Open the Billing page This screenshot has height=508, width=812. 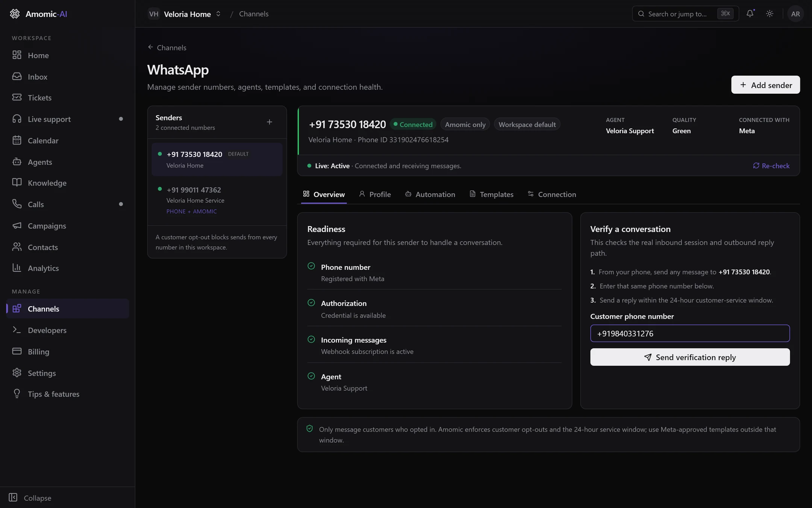[x=67, y=352]
